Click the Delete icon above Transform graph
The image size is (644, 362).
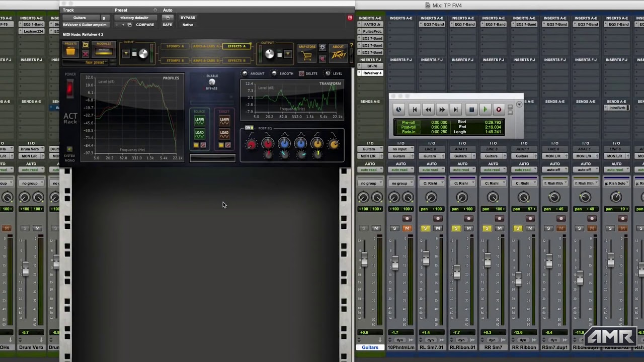pos(301,73)
